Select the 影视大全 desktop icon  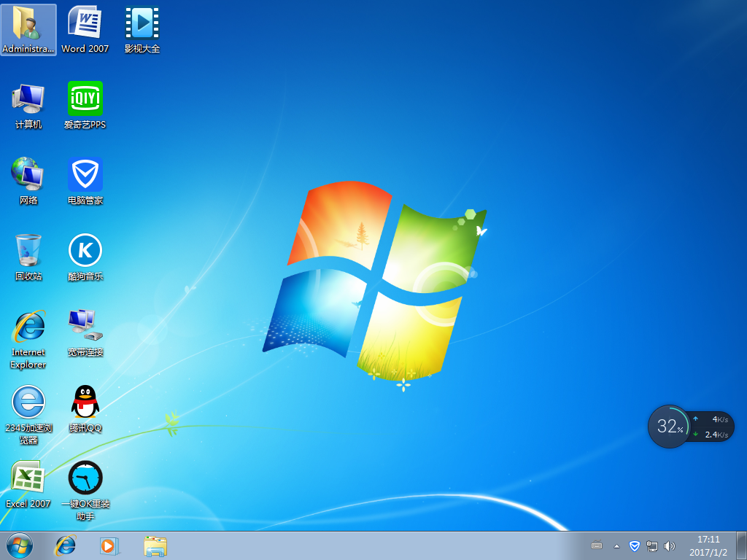[x=142, y=23]
